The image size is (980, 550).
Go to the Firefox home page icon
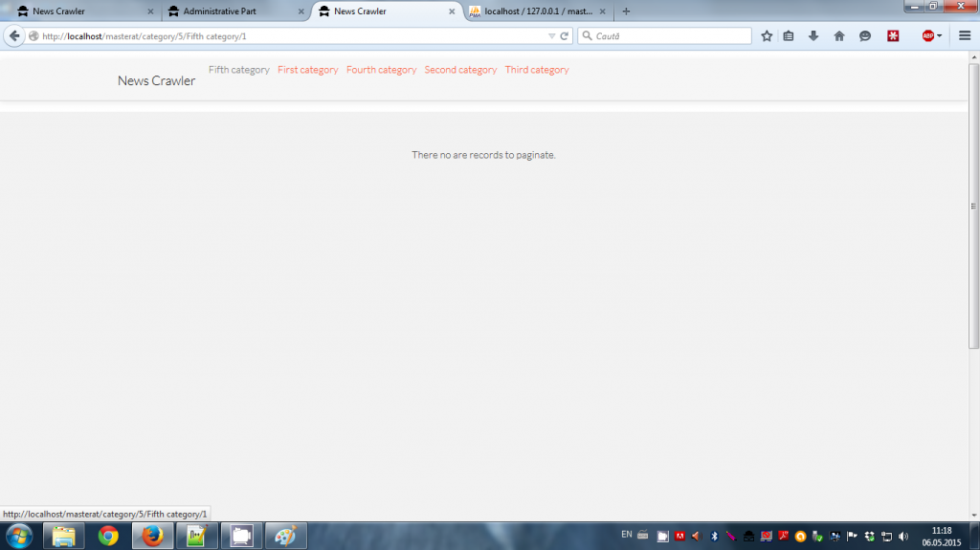[x=839, y=36]
